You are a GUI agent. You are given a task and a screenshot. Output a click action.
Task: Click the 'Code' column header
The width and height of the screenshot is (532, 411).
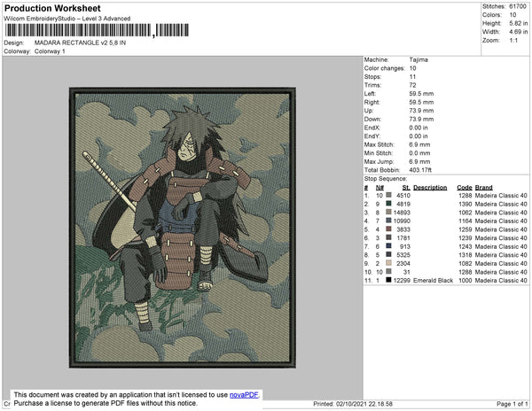point(464,188)
